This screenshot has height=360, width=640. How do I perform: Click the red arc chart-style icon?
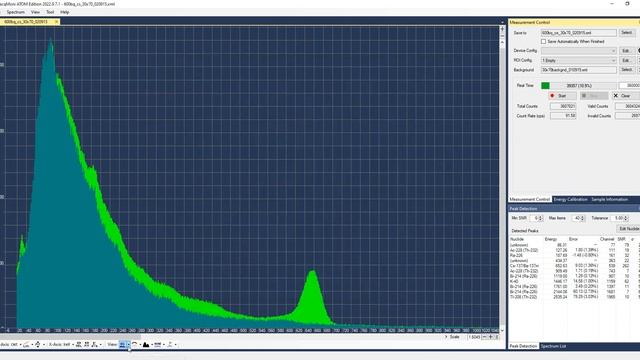tap(135, 345)
